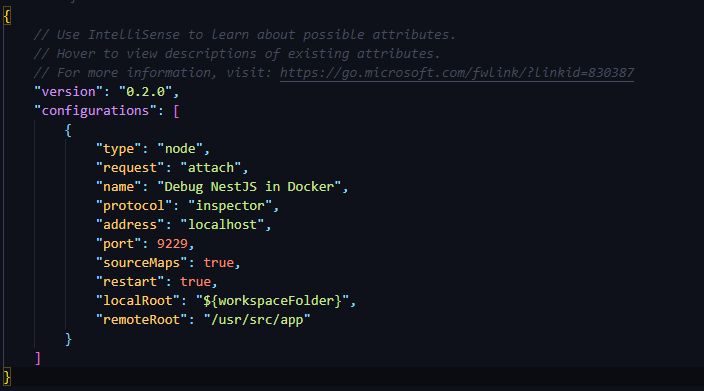Viewport: 704px width, 391px height.
Task: Select the true value after sourceMaps
Action: (219, 262)
